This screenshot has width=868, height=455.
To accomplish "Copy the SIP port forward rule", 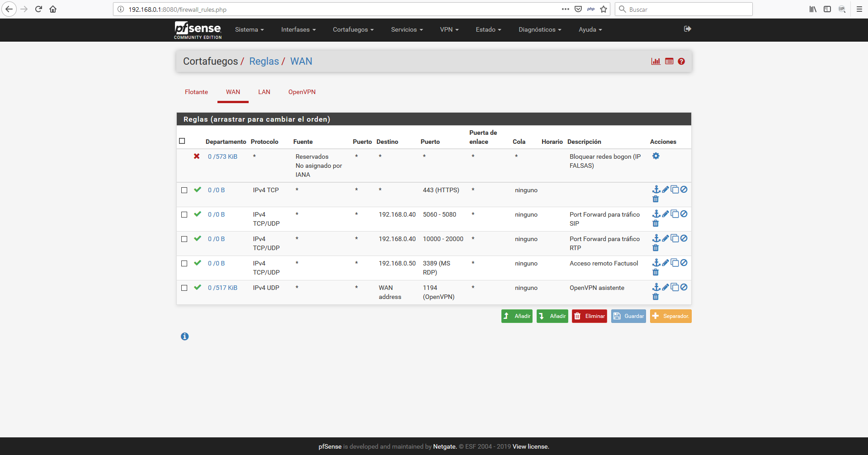I will pyautogui.click(x=675, y=214).
